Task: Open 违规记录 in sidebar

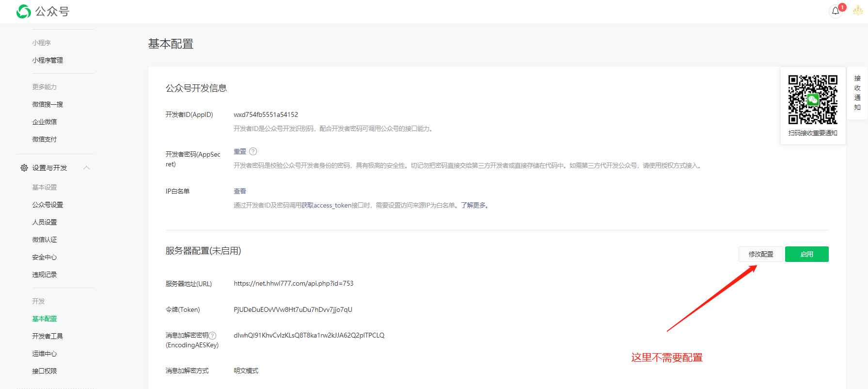Action: click(45, 275)
